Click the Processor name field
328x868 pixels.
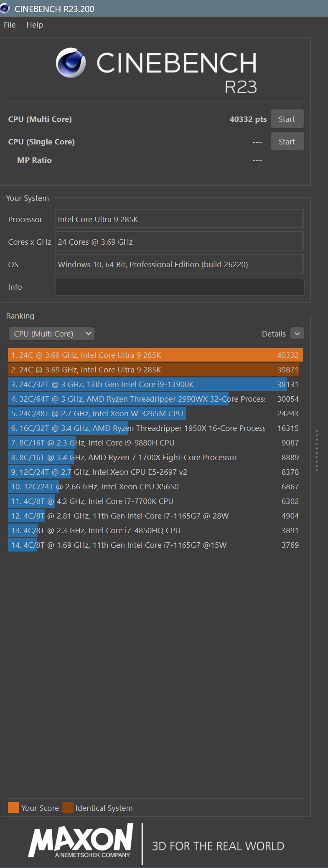click(179, 219)
